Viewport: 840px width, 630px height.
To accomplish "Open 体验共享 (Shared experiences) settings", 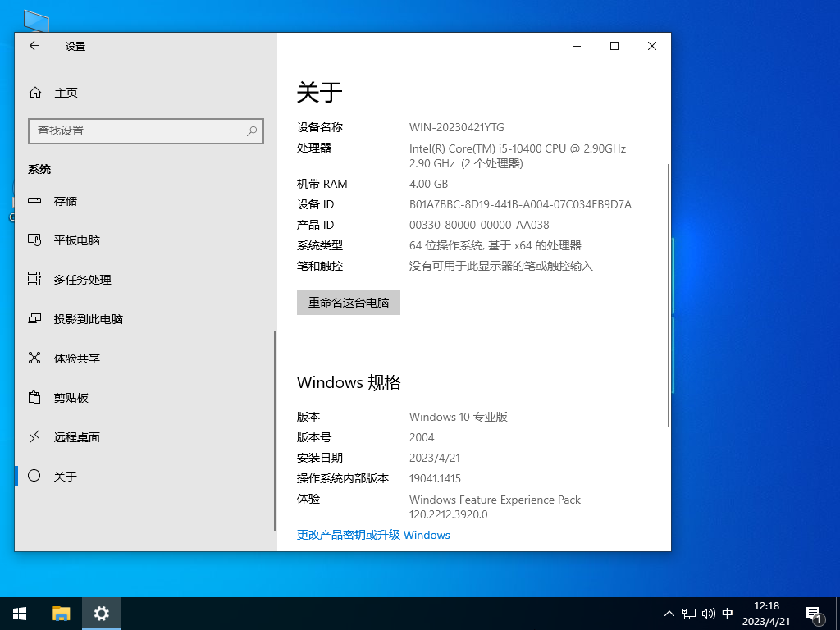I will 78,358.
